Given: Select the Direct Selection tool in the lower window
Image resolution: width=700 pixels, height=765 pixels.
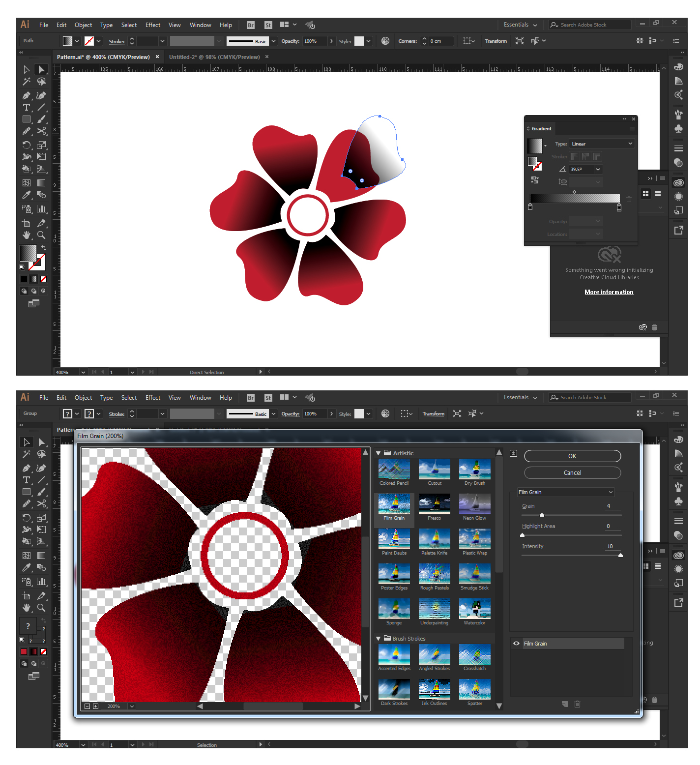Looking at the screenshot, I should point(42,442).
